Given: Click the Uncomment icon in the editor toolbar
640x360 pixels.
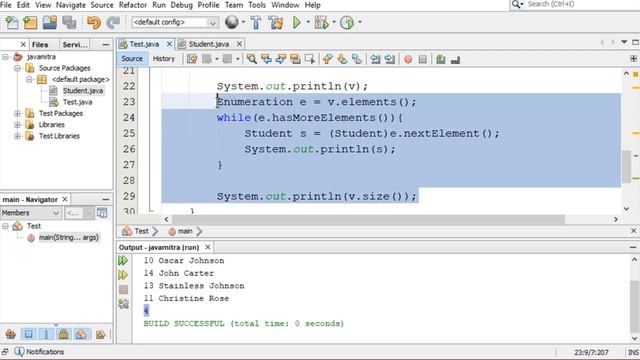Looking at the screenshot, I should pyautogui.click(x=456, y=60).
